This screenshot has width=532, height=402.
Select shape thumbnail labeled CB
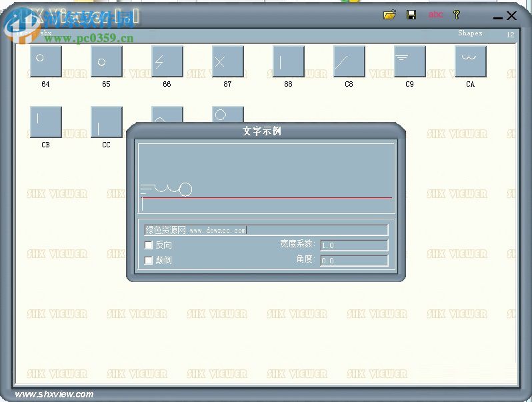tap(46, 122)
